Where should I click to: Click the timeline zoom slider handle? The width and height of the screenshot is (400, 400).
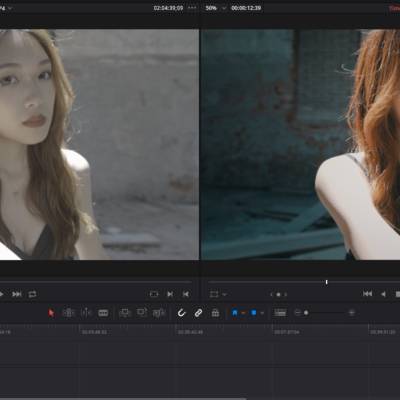(x=306, y=313)
